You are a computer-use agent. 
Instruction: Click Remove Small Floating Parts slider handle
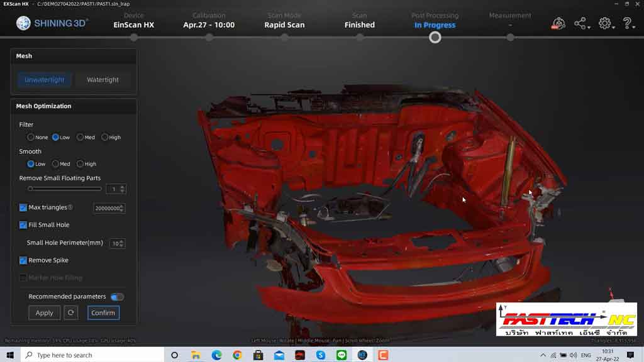[x=30, y=189]
